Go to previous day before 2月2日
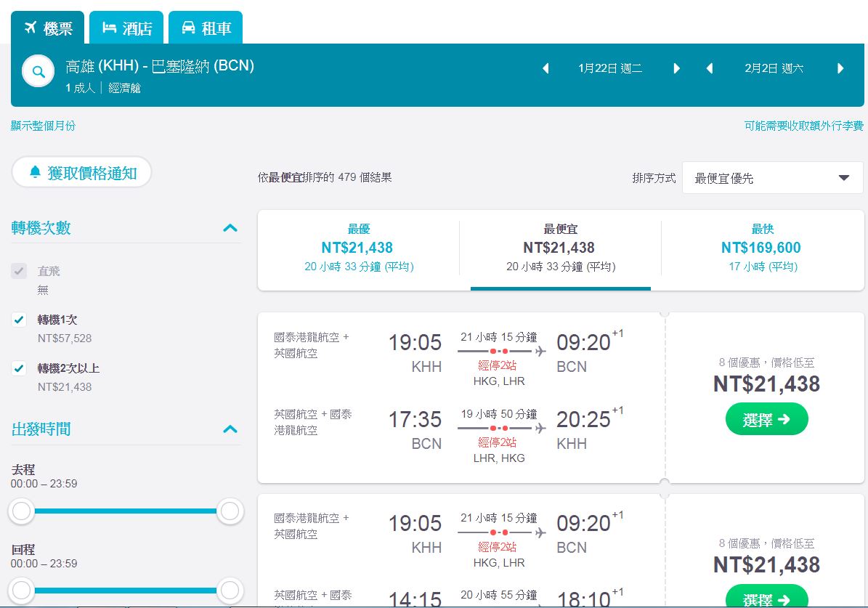This screenshot has height=608, width=868. [710, 68]
